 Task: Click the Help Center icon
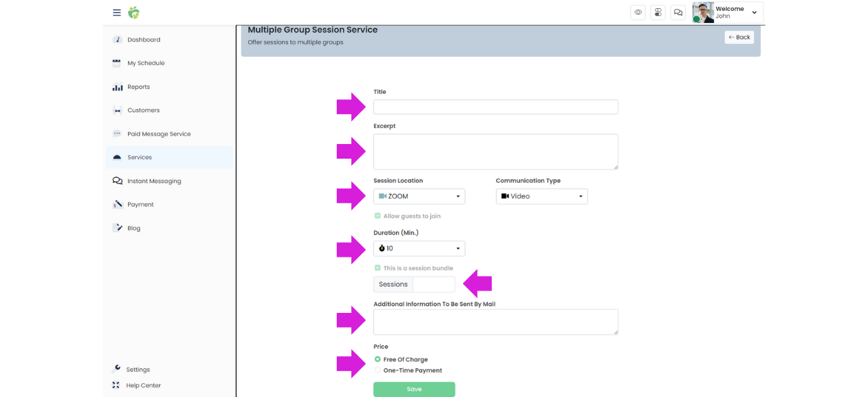click(x=116, y=385)
